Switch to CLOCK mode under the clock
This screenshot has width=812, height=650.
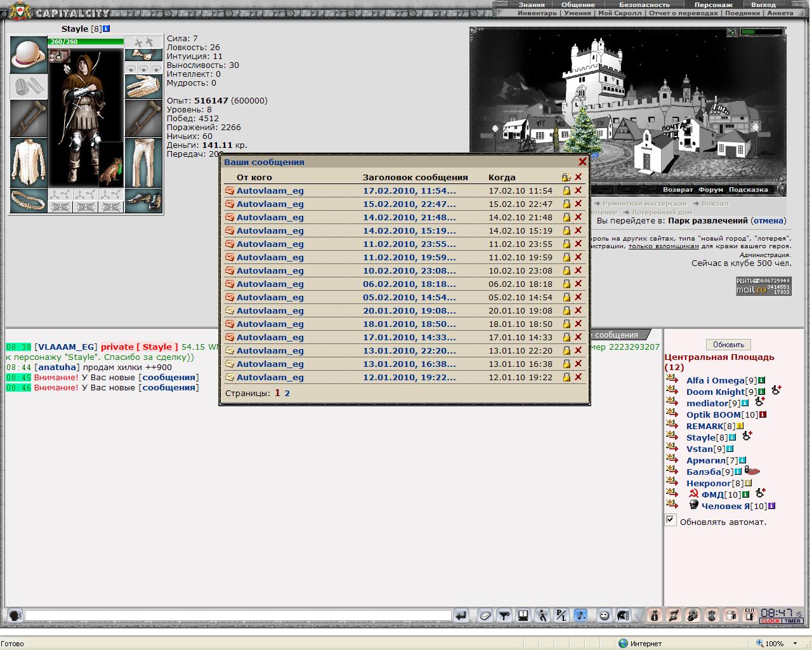point(771,621)
